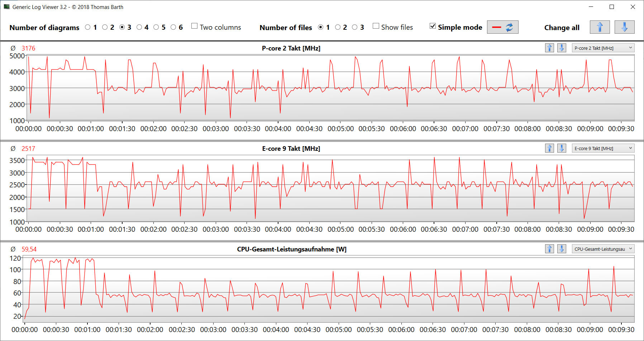Click the Change all up arrow button
The image size is (644, 341).
click(x=600, y=27)
